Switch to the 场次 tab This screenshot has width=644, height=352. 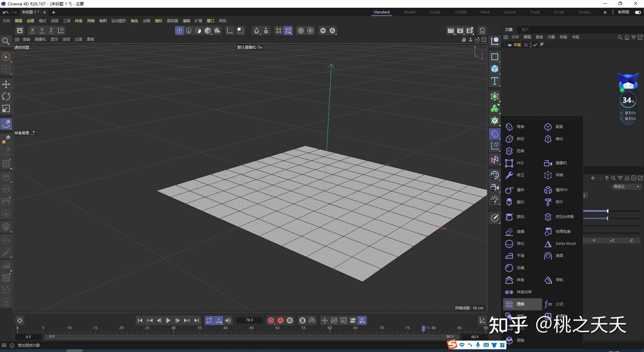tap(525, 29)
